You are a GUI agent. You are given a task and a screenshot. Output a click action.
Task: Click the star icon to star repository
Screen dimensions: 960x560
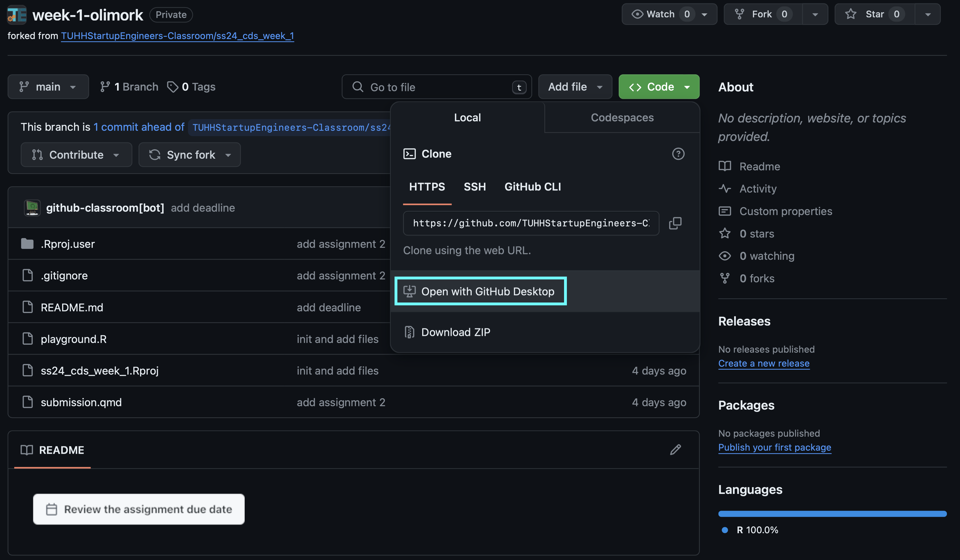[x=851, y=13]
